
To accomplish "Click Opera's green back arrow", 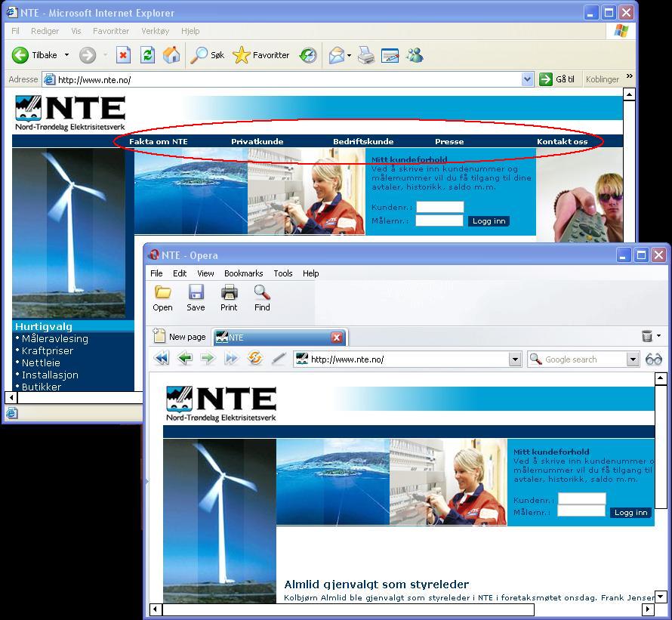I will click(185, 359).
